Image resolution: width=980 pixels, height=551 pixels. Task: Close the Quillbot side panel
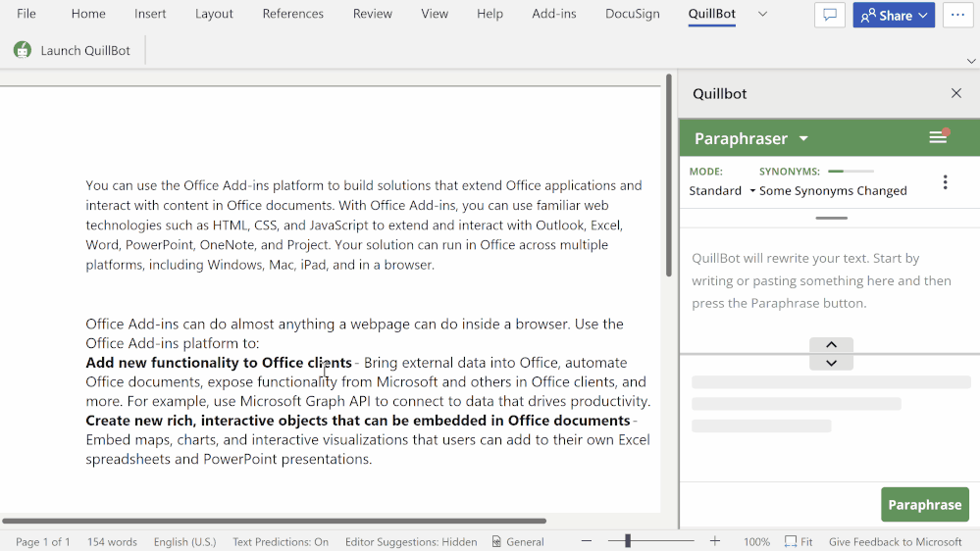[956, 93]
